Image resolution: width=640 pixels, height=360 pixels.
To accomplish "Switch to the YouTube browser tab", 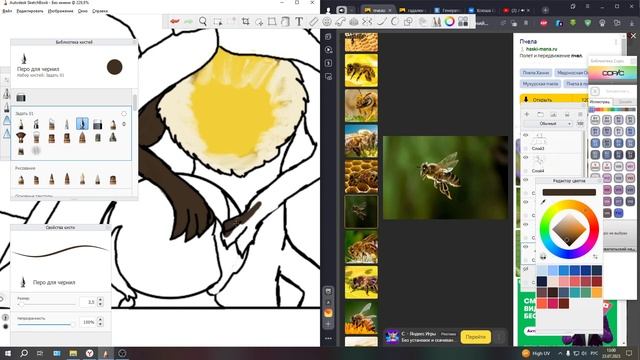I will pos(516,10).
